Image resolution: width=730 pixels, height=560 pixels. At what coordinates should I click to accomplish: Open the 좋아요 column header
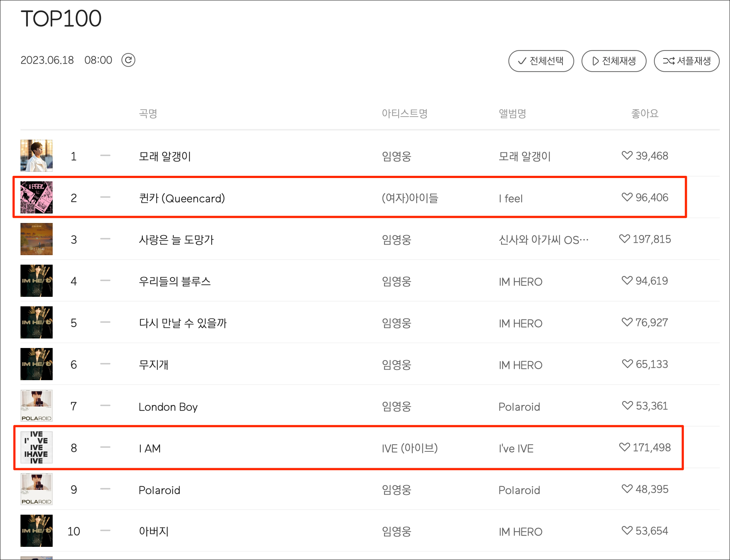(644, 114)
